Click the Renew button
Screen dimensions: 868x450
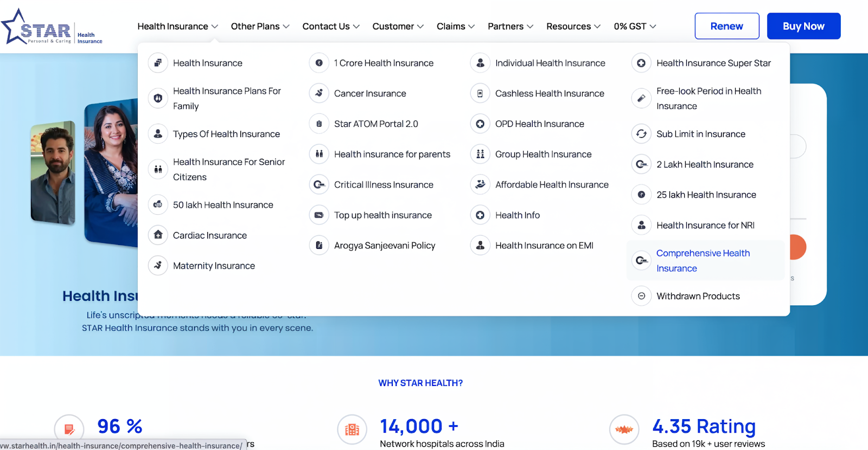(727, 26)
